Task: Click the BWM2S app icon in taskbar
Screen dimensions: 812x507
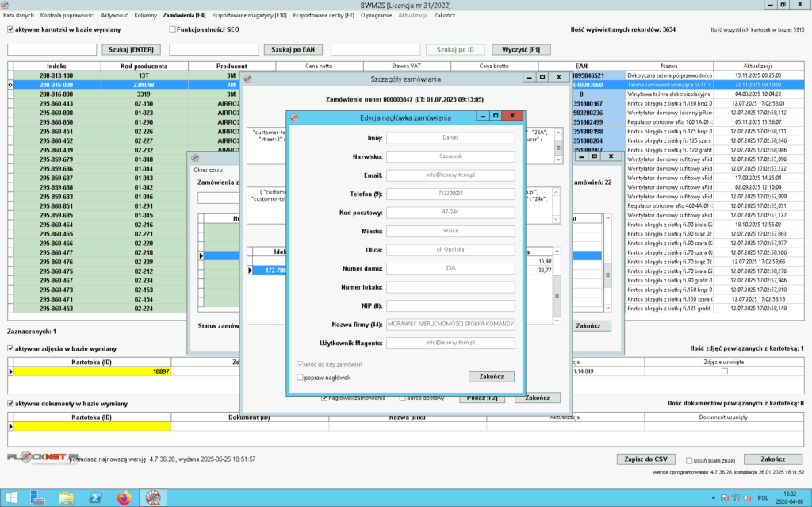Action: coord(151,497)
